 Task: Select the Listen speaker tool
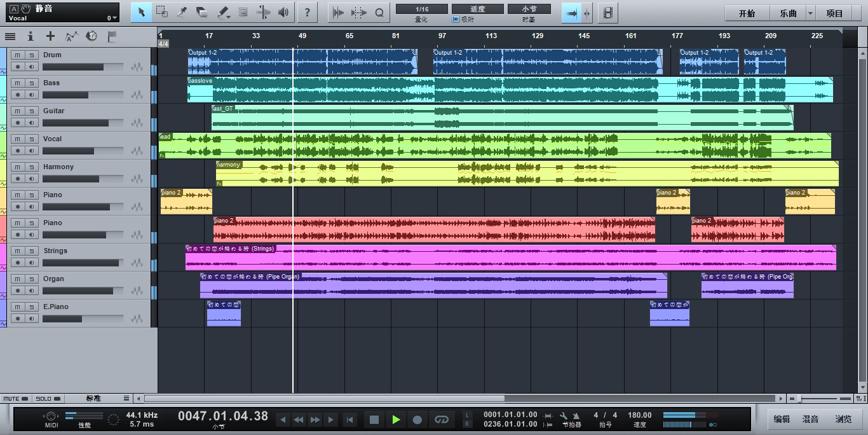coord(283,12)
